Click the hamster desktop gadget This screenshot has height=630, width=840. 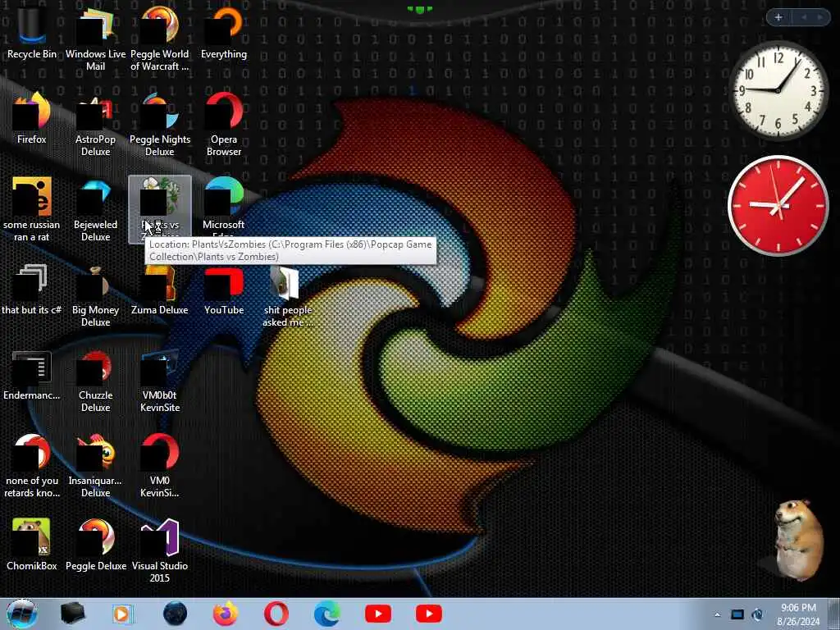coord(797,540)
